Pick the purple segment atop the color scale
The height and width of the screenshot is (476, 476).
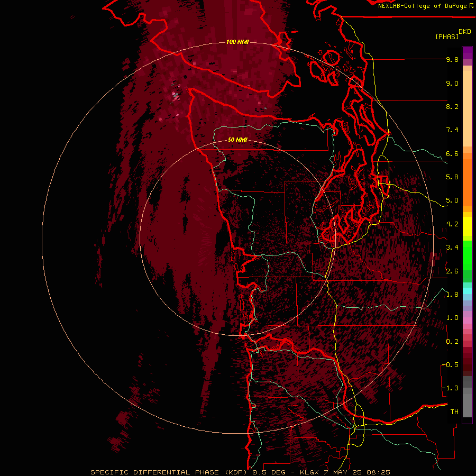click(467, 53)
